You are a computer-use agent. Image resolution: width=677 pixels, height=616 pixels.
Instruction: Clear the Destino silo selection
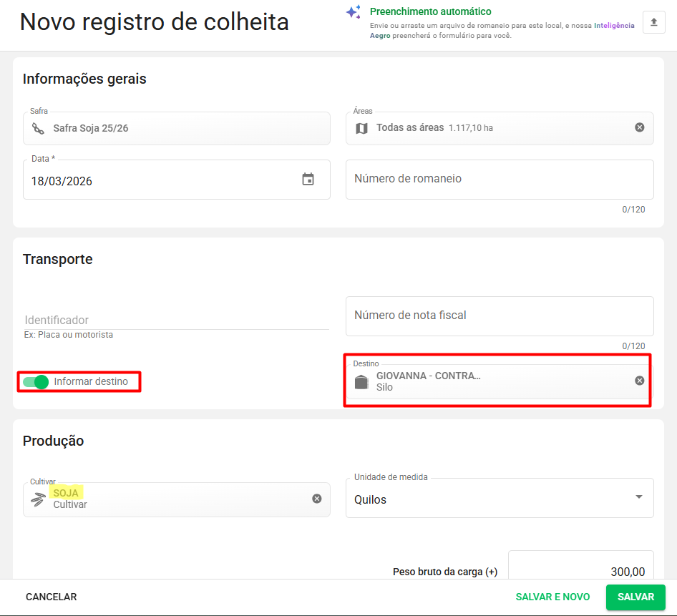[639, 381]
